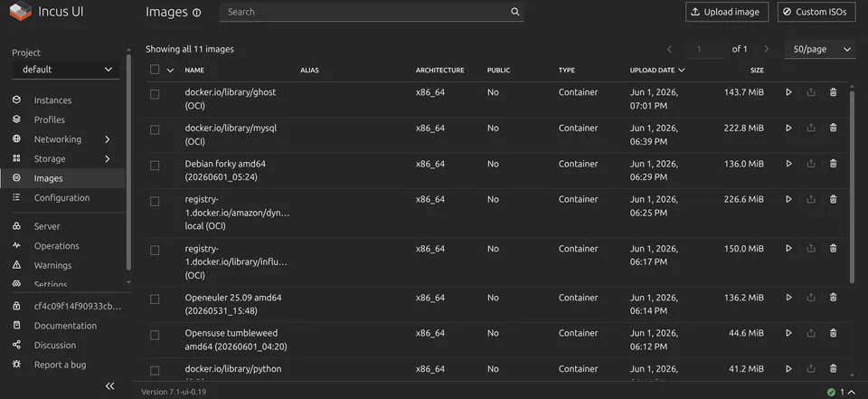Click the Upload image button
868x399 pixels.
click(727, 12)
